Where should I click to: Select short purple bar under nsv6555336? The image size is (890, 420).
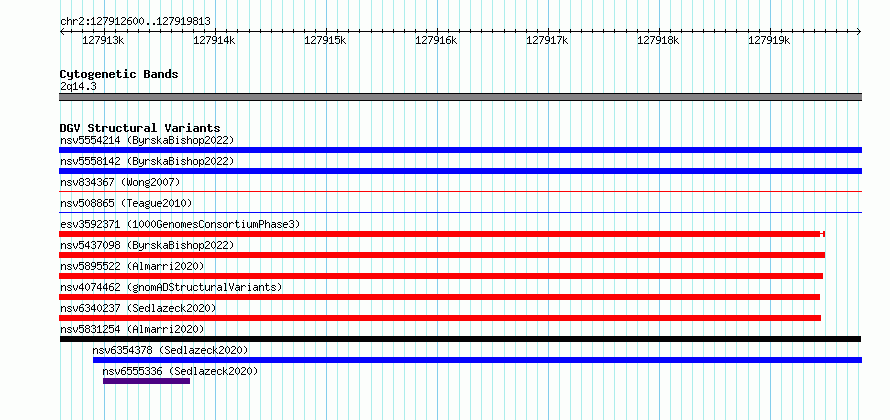click(146, 381)
